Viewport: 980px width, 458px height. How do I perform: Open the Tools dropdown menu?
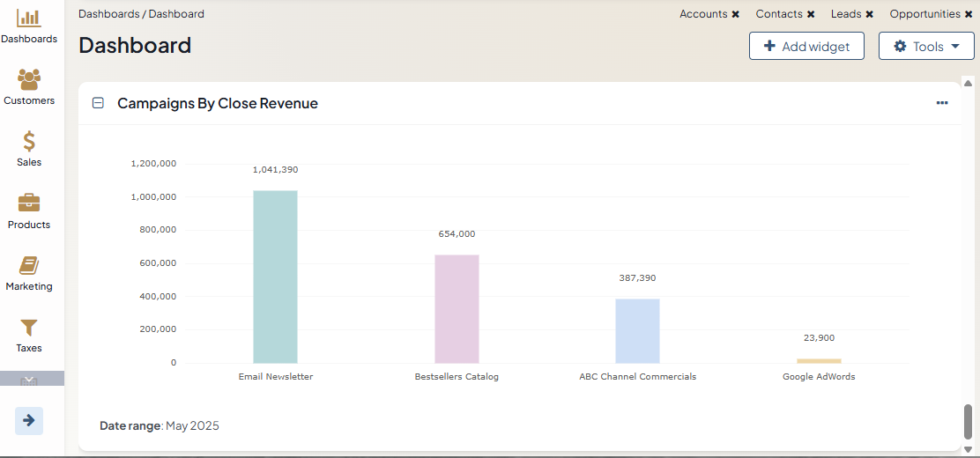926,47
